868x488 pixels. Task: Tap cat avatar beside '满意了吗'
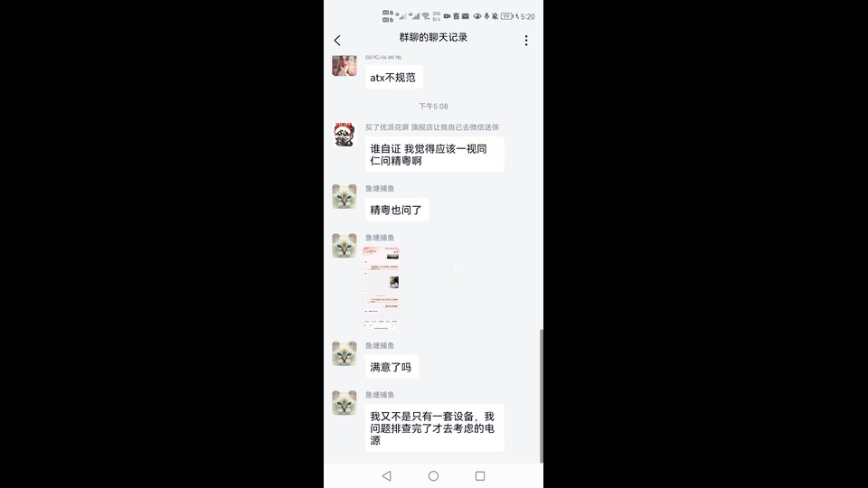344,353
